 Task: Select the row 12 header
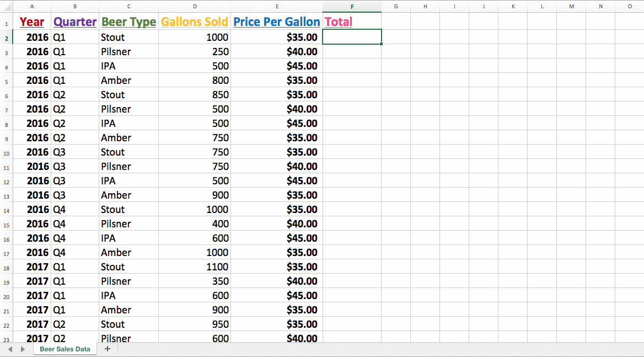[x=6, y=182]
